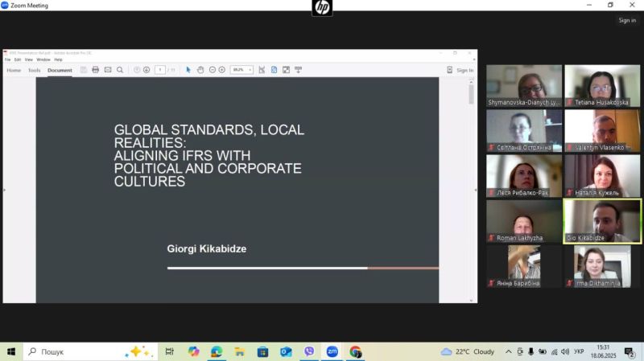The image size is (644, 361).
Task: Click the envelope email icon in toolbar
Action: coord(108,70)
